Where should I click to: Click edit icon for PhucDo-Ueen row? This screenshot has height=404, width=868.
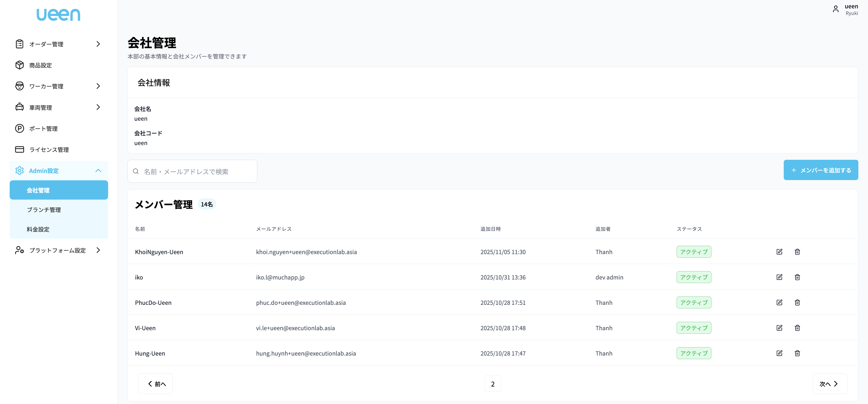pos(779,302)
